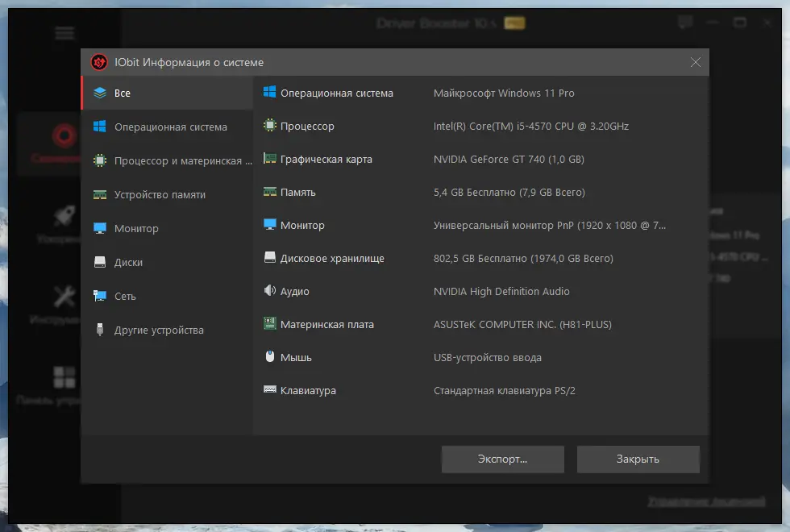Click the mouse icon in 'Мышь' row
Image resolution: width=790 pixels, height=532 pixels.
269,356
